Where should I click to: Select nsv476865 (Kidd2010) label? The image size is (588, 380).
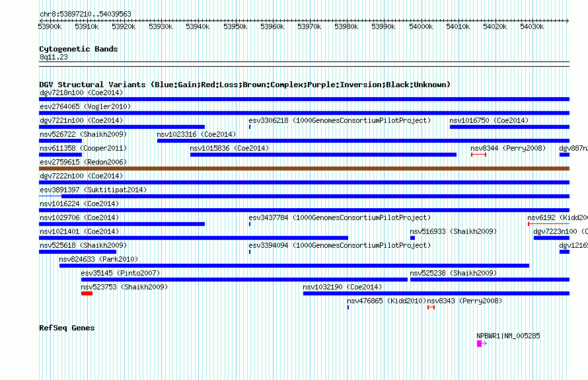tap(386, 301)
